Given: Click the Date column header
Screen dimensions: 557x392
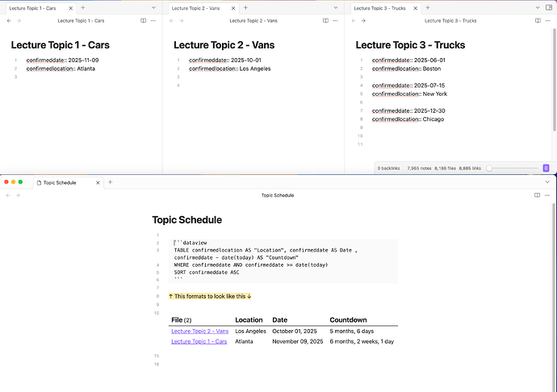Looking at the screenshot, I should coord(279,320).
